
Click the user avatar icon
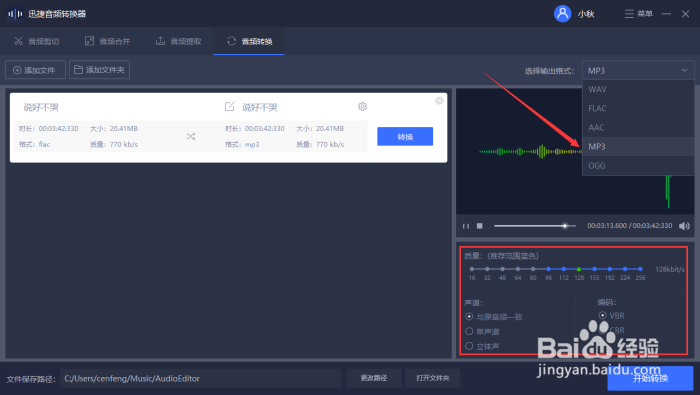562,13
